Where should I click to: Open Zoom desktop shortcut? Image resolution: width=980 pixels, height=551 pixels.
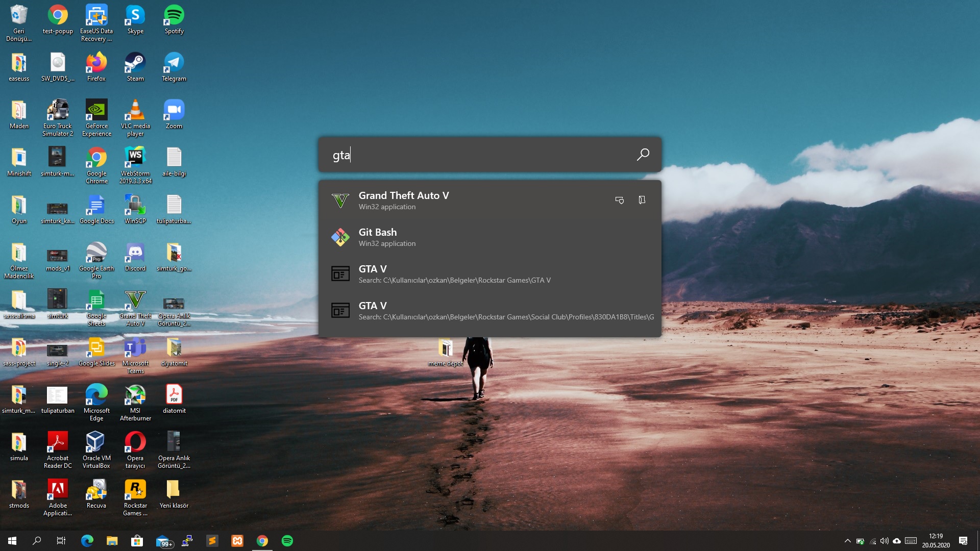(x=174, y=115)
